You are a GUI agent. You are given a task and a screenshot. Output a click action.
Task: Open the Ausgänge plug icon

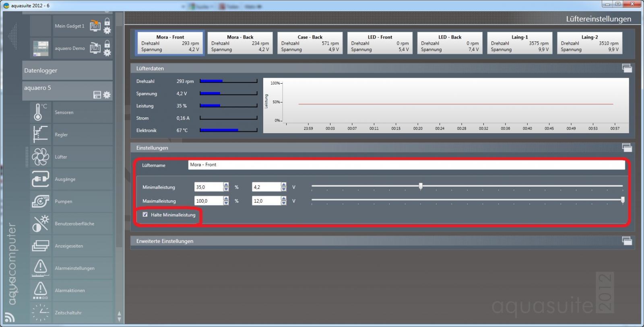point(40,179)
